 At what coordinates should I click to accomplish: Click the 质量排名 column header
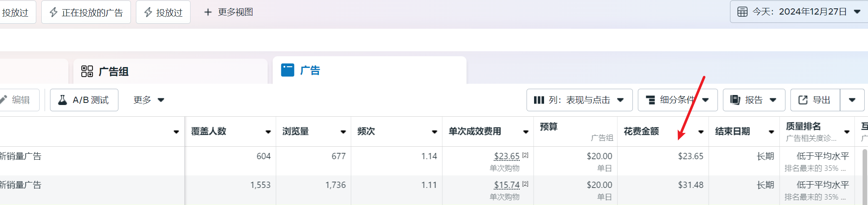pyautogui.click(x=803, y=127)
